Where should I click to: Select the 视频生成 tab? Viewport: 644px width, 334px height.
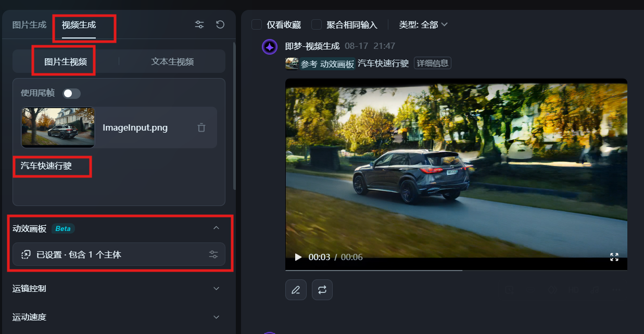[79, 24]
